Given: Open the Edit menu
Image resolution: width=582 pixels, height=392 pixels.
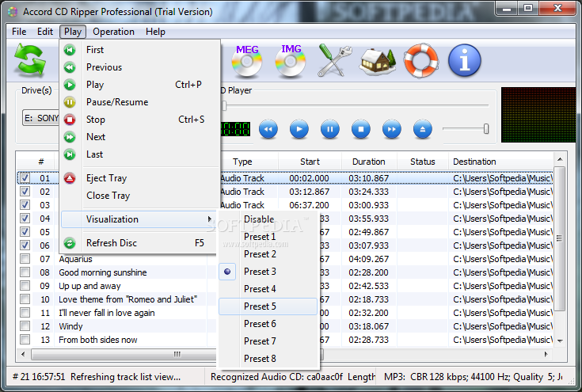Looking at the screenshot, I should point(45,32).
